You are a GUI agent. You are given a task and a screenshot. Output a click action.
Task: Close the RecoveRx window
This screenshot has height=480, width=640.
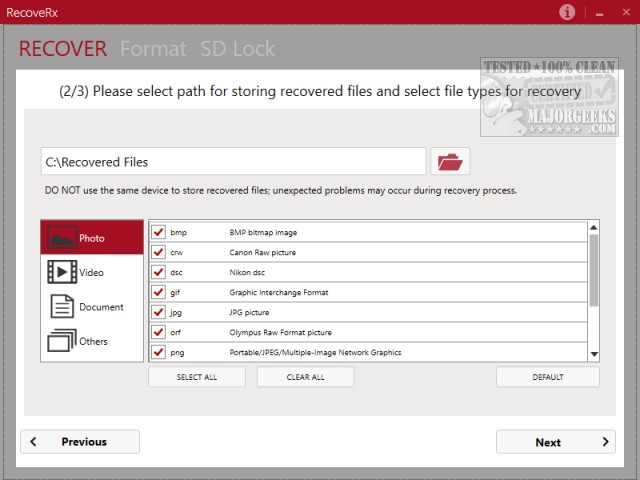(x=626, y=12)
